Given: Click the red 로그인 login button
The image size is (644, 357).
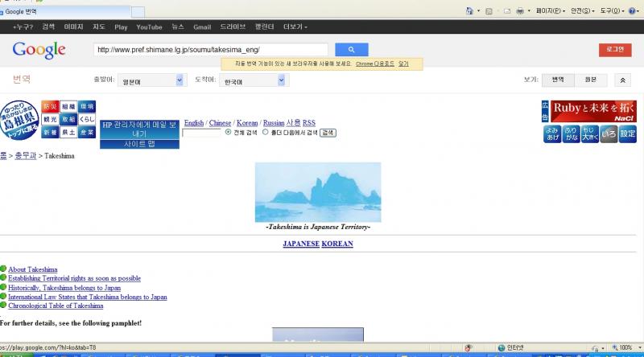Looking at the screenshot, I should (615, 50).
